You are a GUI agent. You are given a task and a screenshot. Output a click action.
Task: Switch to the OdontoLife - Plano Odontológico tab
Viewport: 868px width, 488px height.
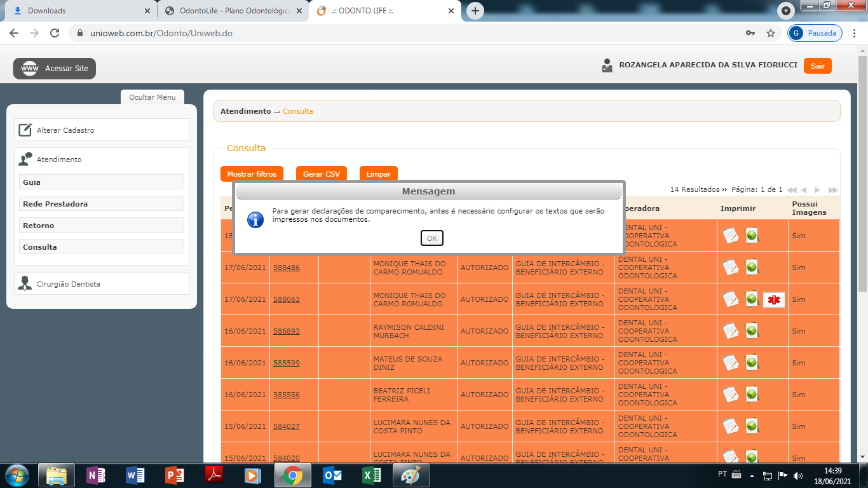coord(233,11)
